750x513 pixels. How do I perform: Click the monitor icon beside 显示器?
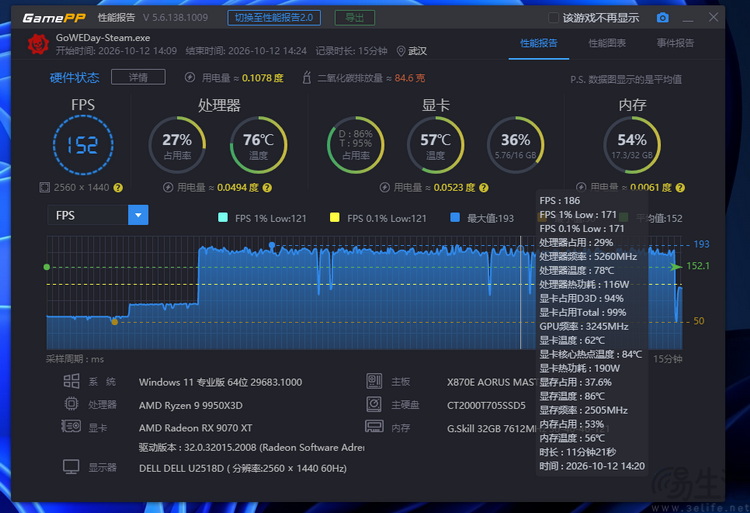coord(71,467)
